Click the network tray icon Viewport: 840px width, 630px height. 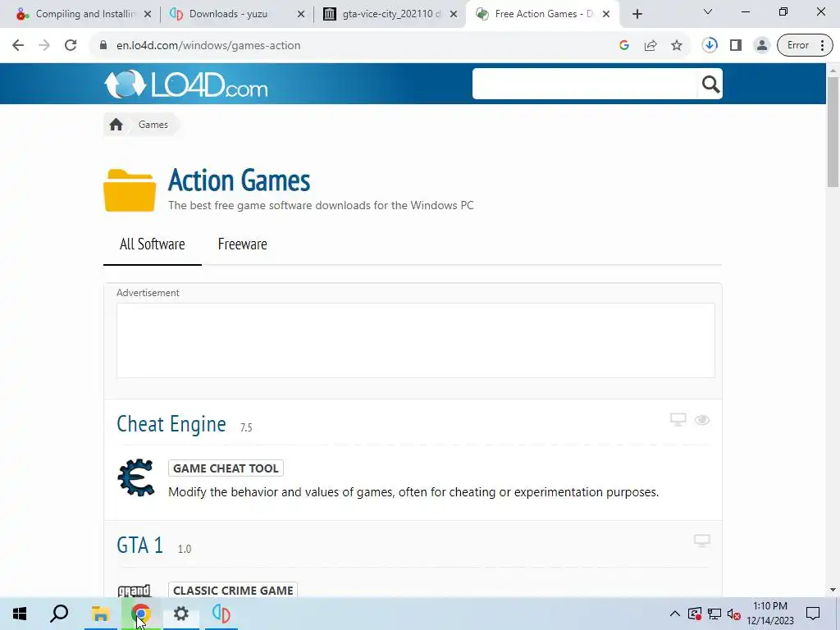point(714,614)
